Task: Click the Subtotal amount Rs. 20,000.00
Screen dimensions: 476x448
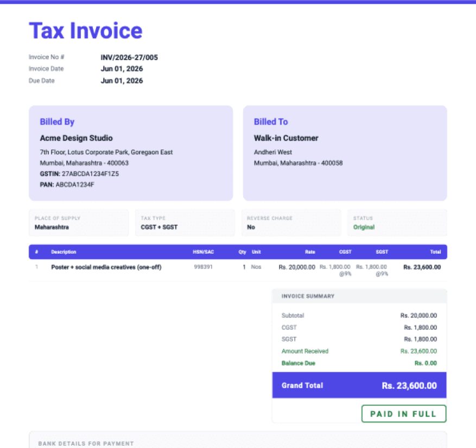Action: (x=418, y=316)
